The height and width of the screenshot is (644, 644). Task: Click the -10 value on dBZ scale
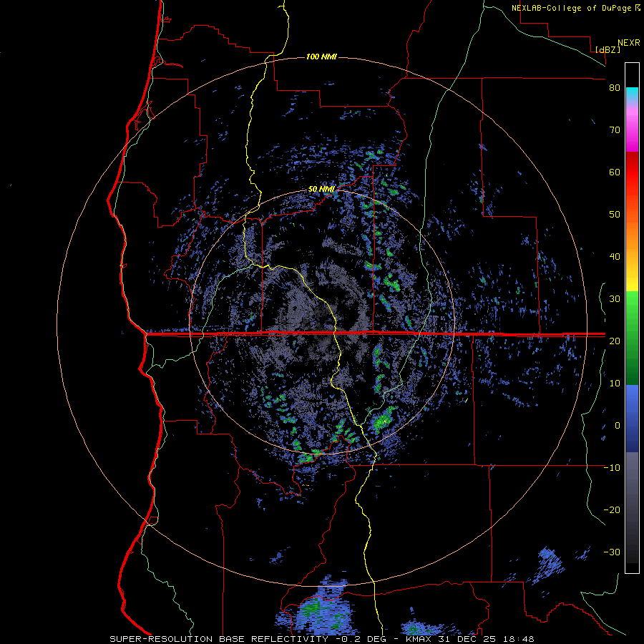tap(612, 468)
